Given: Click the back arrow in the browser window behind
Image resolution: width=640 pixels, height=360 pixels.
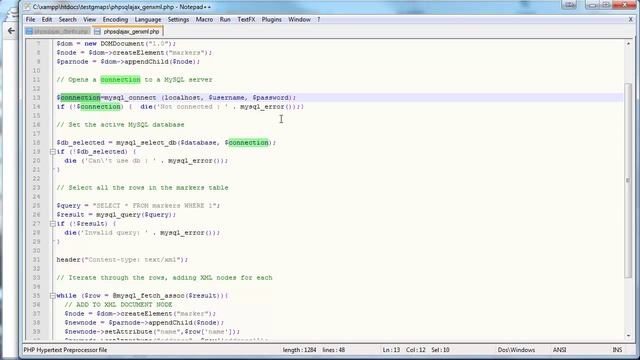Looking at the screenshot, I should [11, 31].
